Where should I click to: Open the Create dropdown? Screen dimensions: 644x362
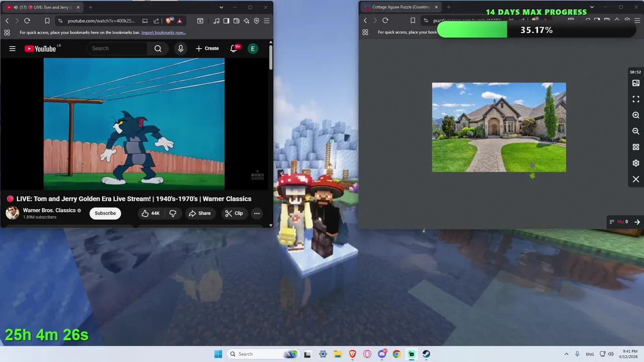click(207, 48)
